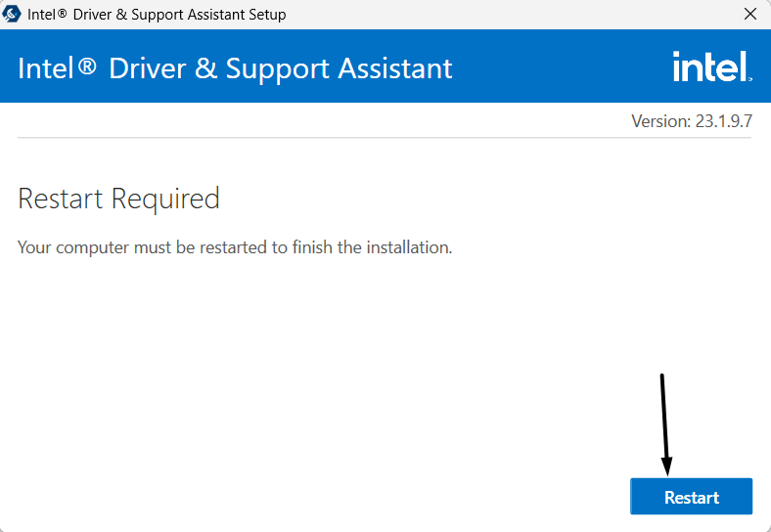Click the Intel logo in the banner

coord(711,66)
